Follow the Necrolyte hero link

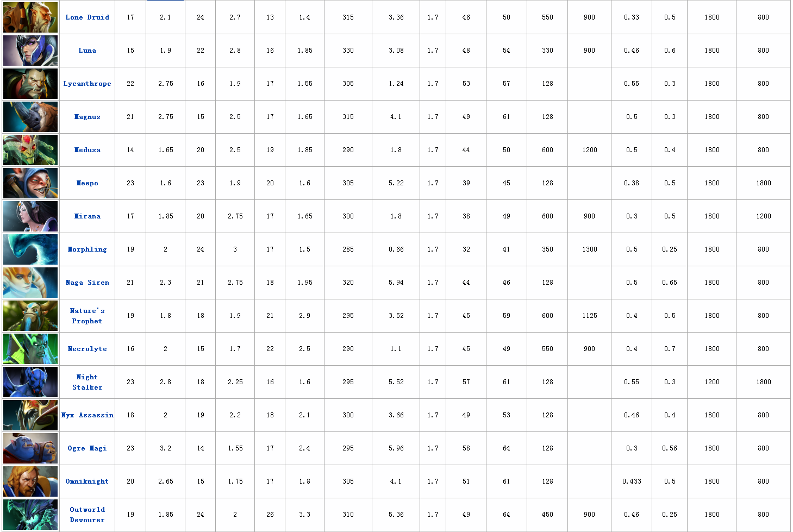pos(87,349)
